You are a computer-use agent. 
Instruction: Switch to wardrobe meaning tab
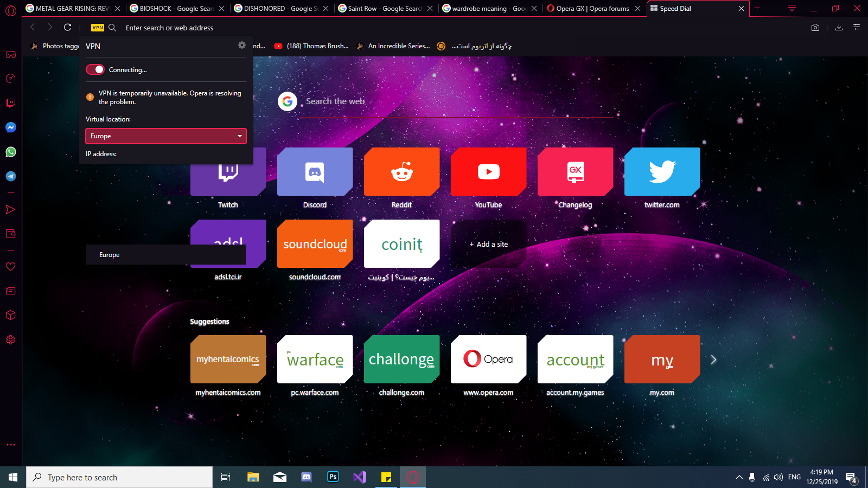(x=490, y=9)
